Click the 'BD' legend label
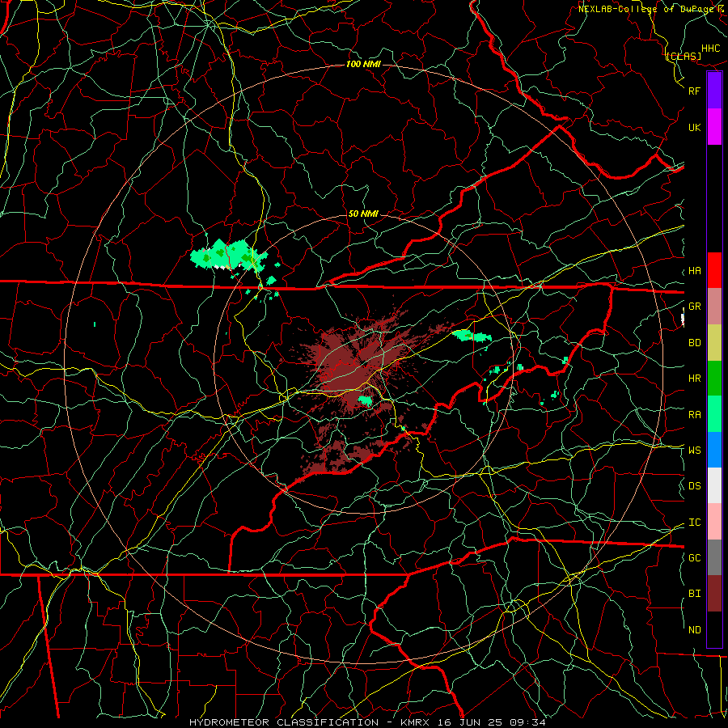The width and height of the screenshot is (728, 728). pyautogui.click(x=694, y=343)
